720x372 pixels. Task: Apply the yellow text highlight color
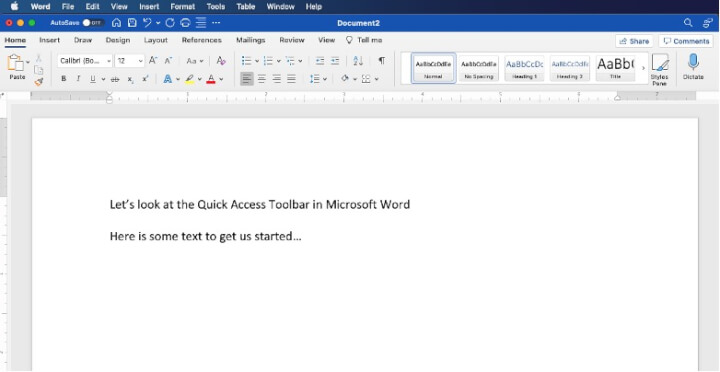click(x=190, y=79)
